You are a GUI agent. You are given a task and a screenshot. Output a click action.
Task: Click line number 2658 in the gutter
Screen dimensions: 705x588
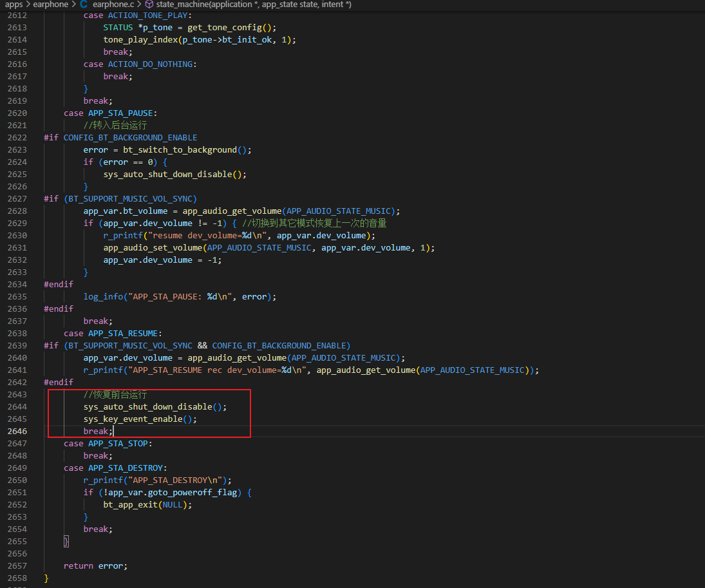(17, 578)
